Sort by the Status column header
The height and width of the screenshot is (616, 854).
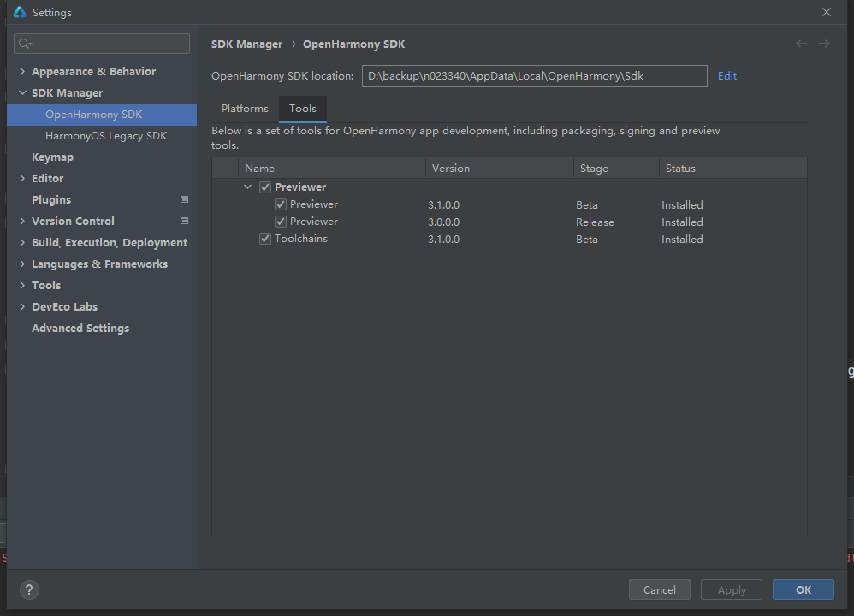pos(733,169)
